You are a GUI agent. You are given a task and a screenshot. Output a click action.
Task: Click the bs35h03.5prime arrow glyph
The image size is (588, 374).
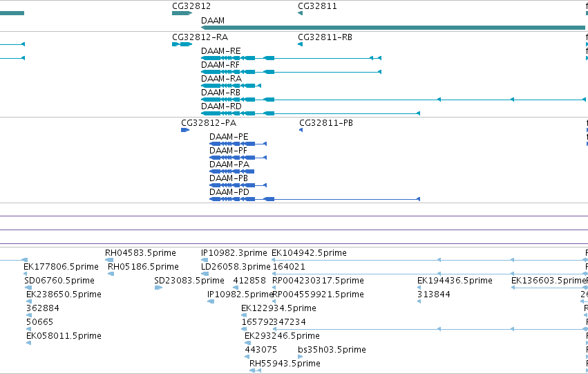click(300, 357)
